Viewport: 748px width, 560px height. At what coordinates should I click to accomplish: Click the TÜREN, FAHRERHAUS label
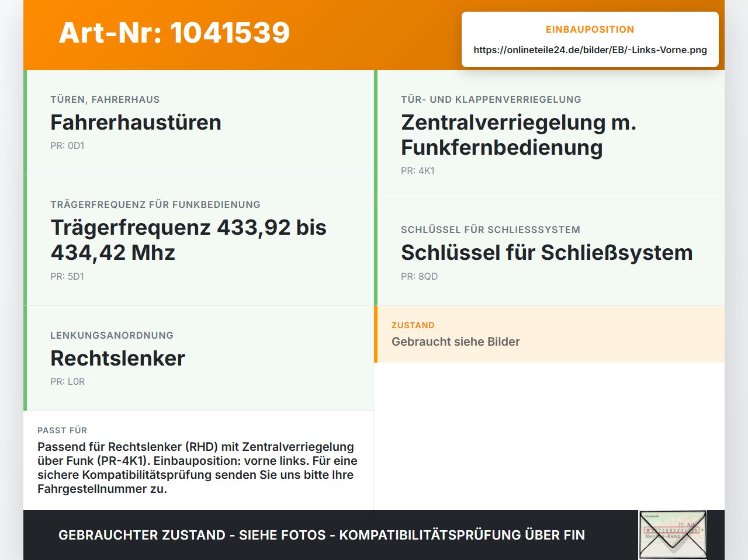pyautogui.click(x=105, y=99)
